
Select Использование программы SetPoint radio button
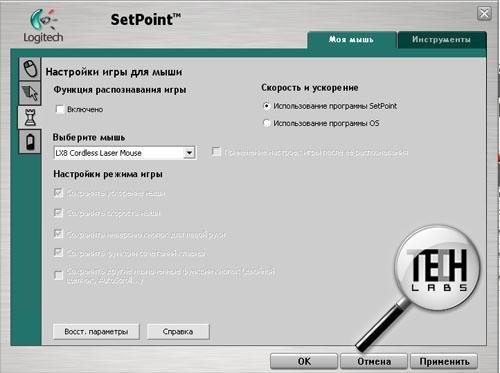pos(267,106)
